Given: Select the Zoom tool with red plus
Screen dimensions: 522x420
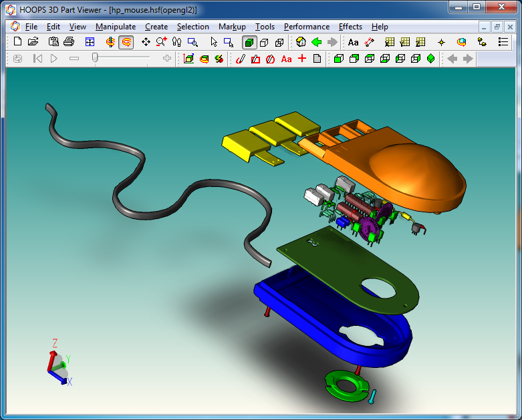Looking at the screenshot, I should 161,42.
